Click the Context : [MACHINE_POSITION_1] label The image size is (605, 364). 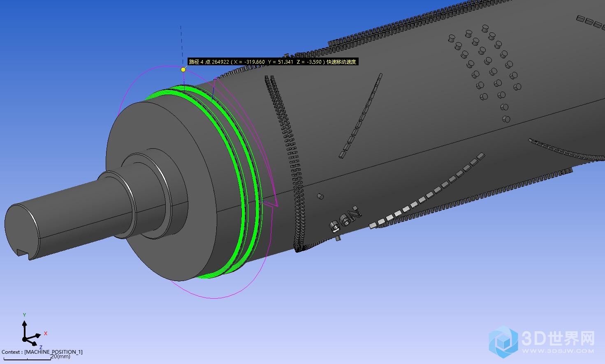pos(42,352)
